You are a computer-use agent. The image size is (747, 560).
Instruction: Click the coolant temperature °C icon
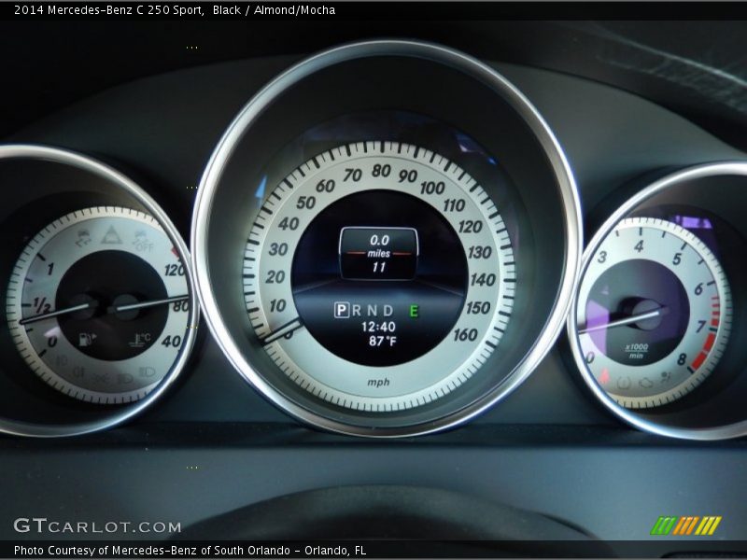[140, 340]
